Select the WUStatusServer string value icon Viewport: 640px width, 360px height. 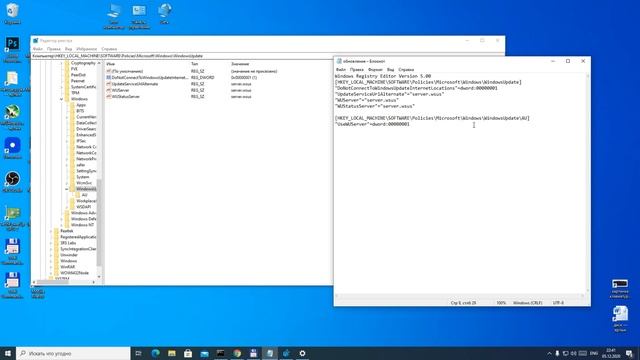click(x=109, y=97)
